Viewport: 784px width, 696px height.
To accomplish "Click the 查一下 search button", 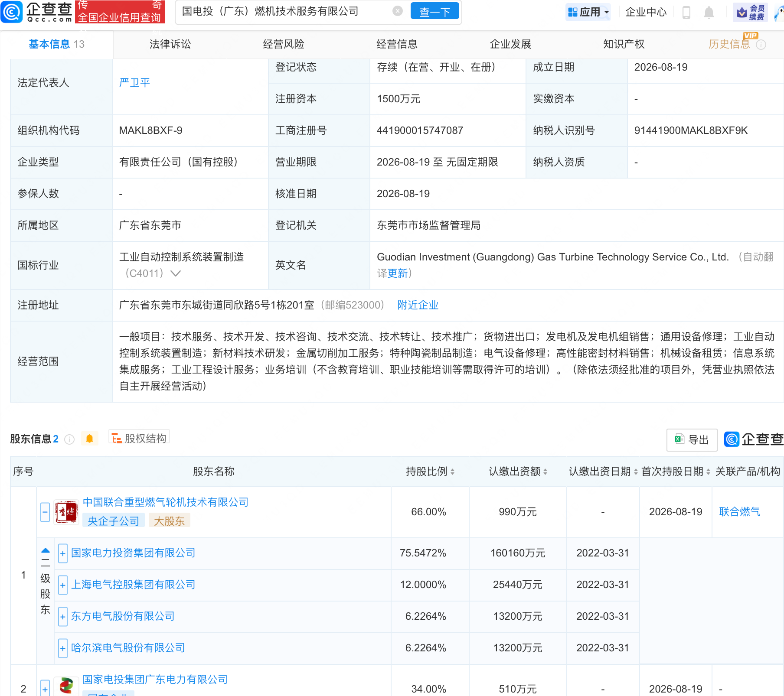I will (435, 12).
